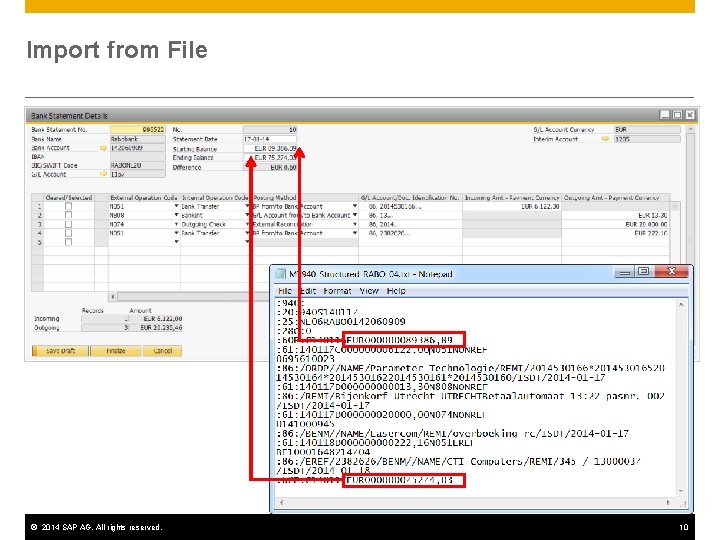Click the Notepad scrollbar up arrow
This screenshot has width=720, height=540.
681,304
